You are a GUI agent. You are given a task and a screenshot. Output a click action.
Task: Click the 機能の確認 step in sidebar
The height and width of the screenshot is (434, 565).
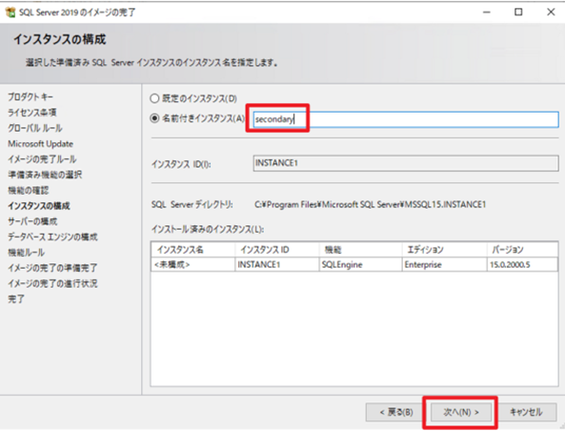click(x=28, y=190)
